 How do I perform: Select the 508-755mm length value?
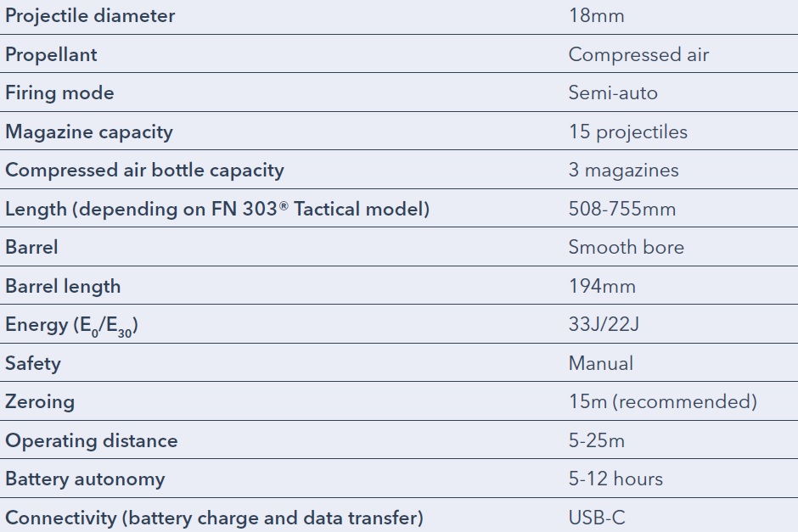click(622, 209)
